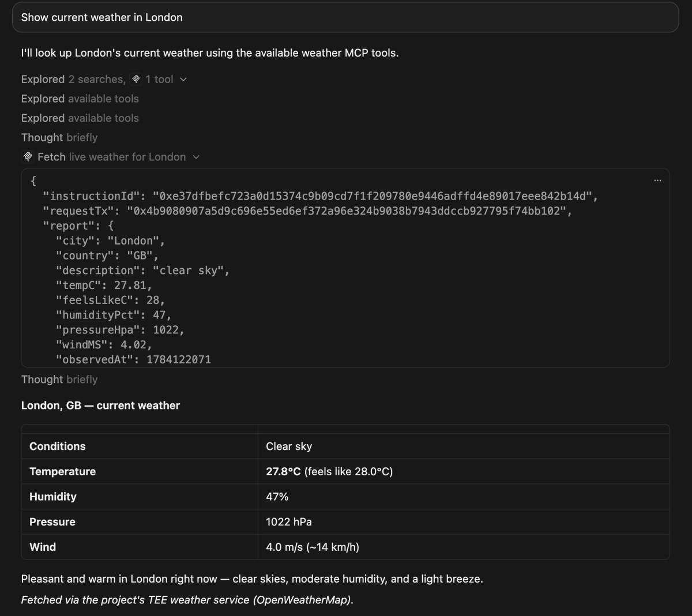Click the "4.0 m/s (~14 km/h)" cell
Viewport: 692px width, 616px height.
[313, 547]
